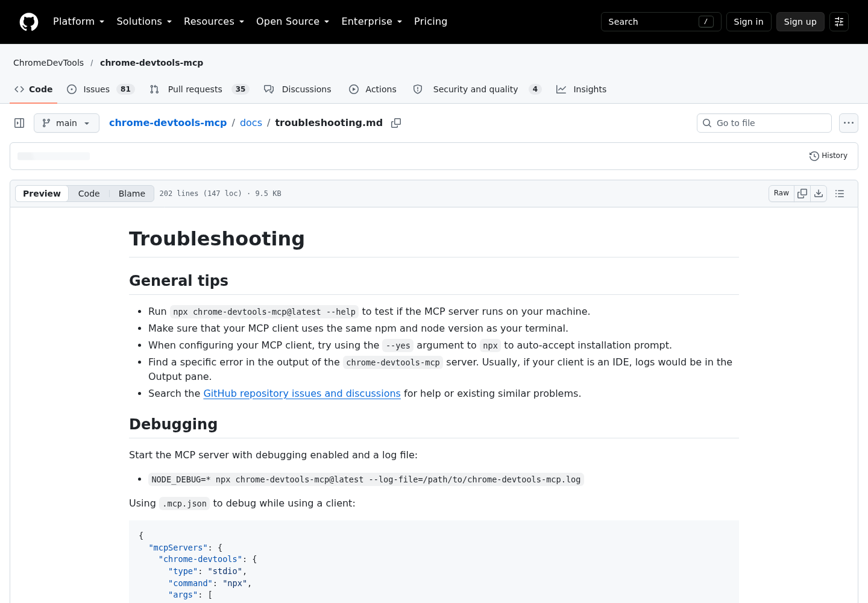The height and width of the screenshot is (603, 868).
Task: Open the chrome-devtools-mcp repository title link
Action: (152, 63)
